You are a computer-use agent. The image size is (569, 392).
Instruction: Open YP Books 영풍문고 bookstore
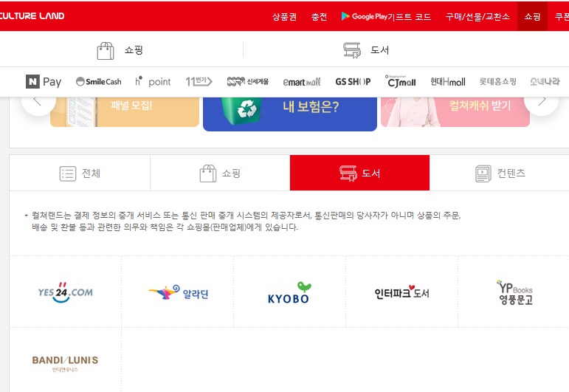(514, 292)
